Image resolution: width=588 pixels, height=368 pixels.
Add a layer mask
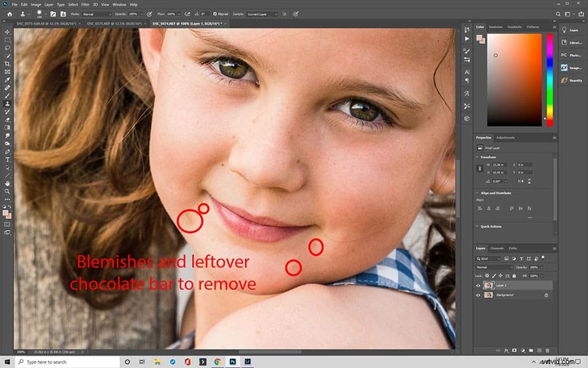click(x=515, y=350)
